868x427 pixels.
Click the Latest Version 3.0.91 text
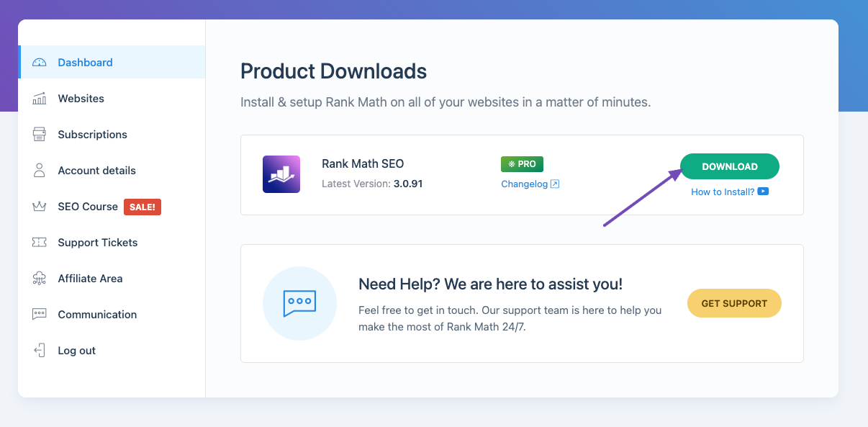pyautogui.click(x=372, y=184)
